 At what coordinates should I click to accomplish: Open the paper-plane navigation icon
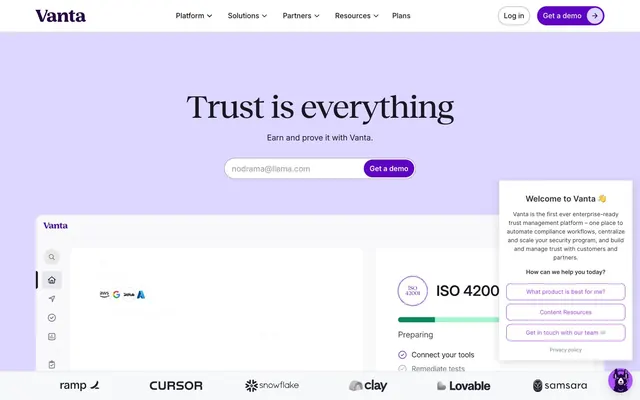[52, 299]
